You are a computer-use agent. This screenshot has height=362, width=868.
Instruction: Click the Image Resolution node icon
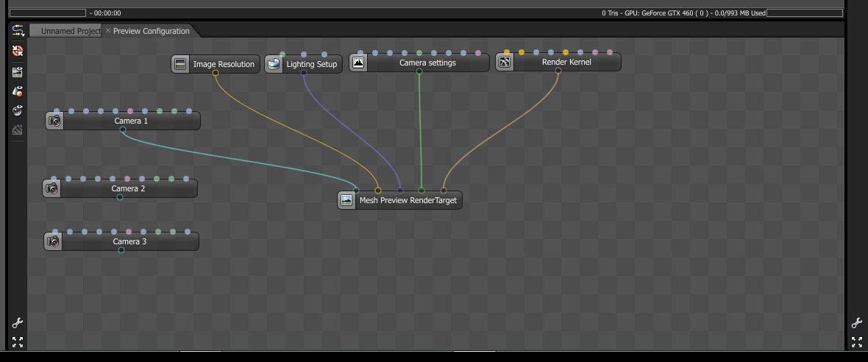[x=180, y=64]
